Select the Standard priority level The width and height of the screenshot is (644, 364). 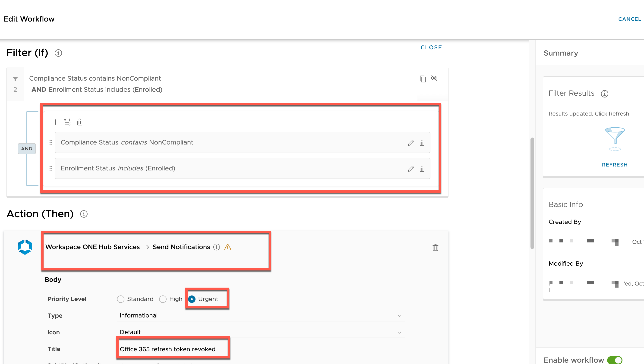121,299
